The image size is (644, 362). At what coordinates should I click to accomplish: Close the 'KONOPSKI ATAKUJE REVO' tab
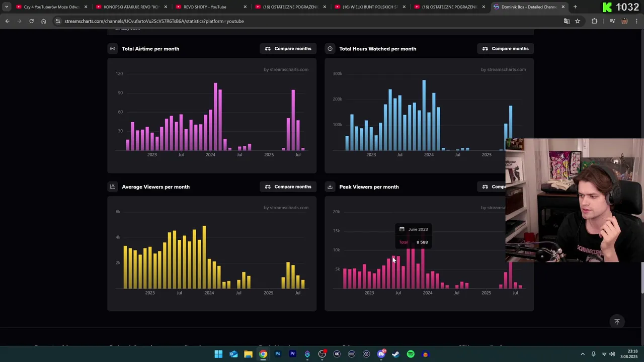[166, 7]
